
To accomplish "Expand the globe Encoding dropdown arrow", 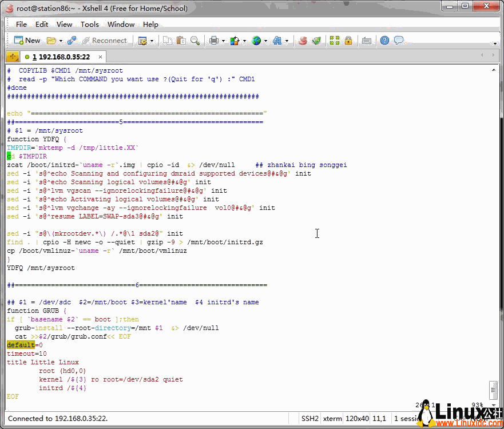I will pyautogui.click(x=266, y=41).
